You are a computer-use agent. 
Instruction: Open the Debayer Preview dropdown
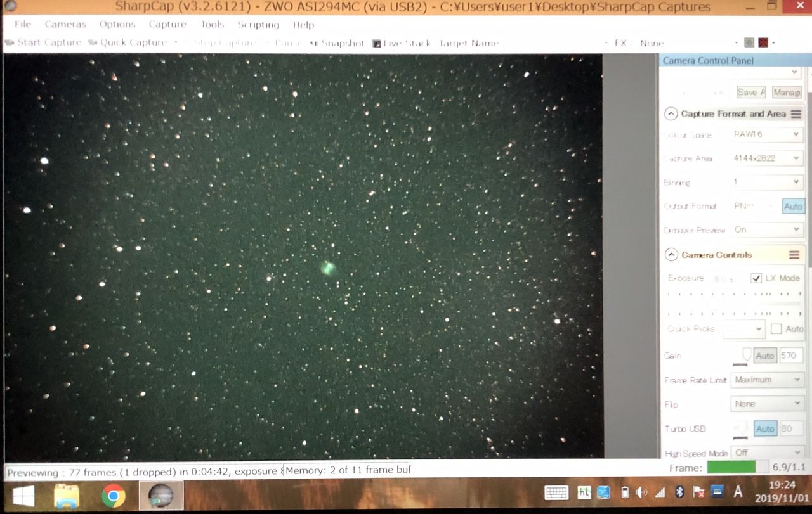tap(766, 229)
